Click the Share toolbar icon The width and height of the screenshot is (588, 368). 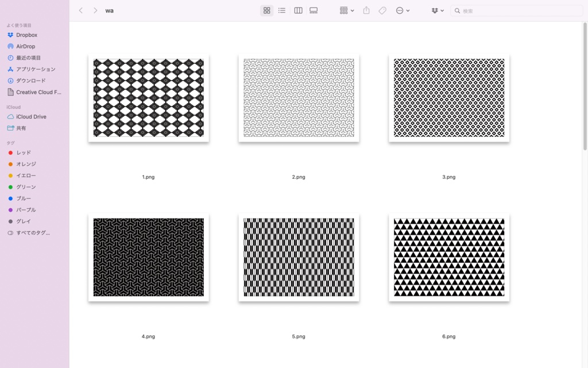click(x=366, y=10)
